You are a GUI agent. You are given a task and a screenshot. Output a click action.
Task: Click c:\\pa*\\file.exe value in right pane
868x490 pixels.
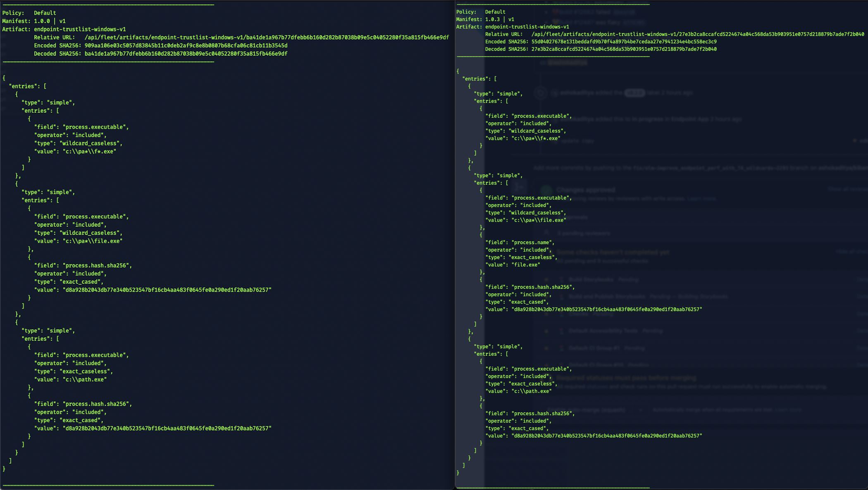pos(539,220)
